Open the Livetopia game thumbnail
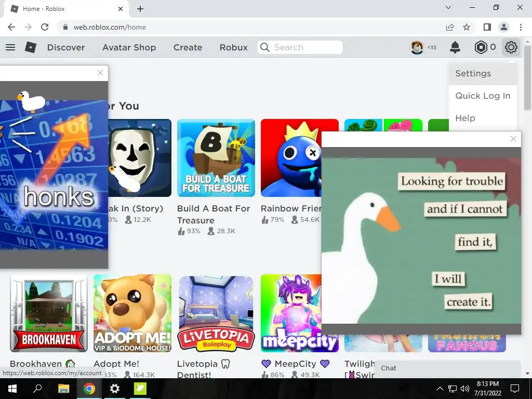The height and width of the screenshot is (399, 532). (x=216, y=313)
